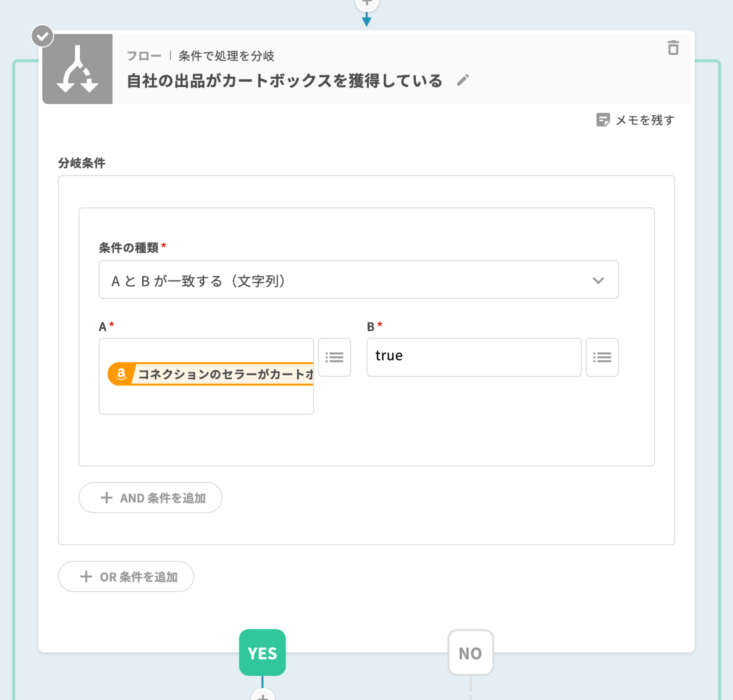Click the pencil edit title icon
733x700 pixels.
(x=462, y=80)
